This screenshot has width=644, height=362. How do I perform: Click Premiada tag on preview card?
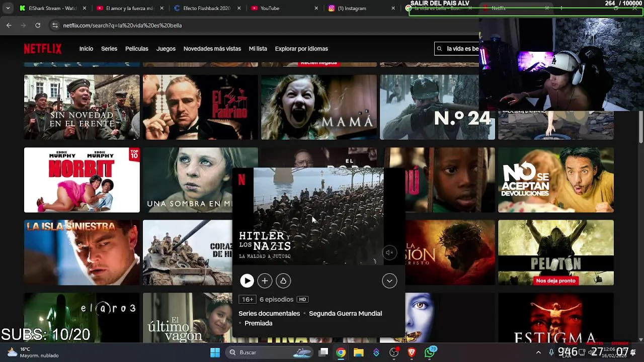tap(259, 323)
